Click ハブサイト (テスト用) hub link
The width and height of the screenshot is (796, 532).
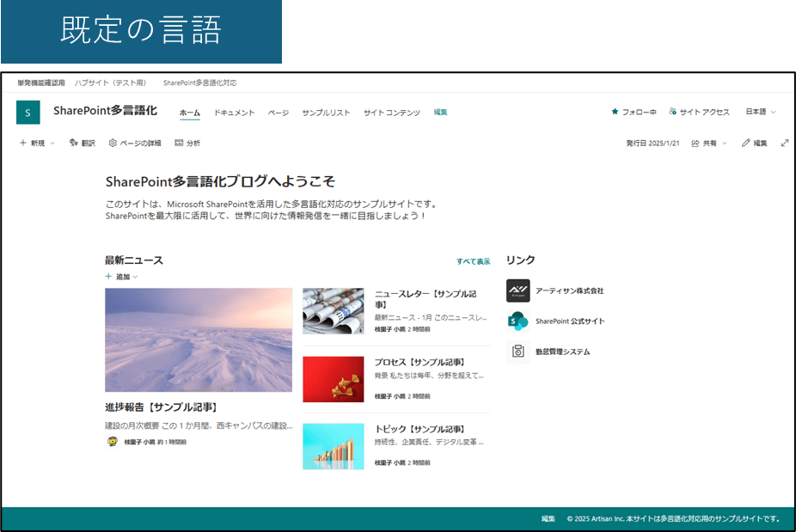point(110,83)
